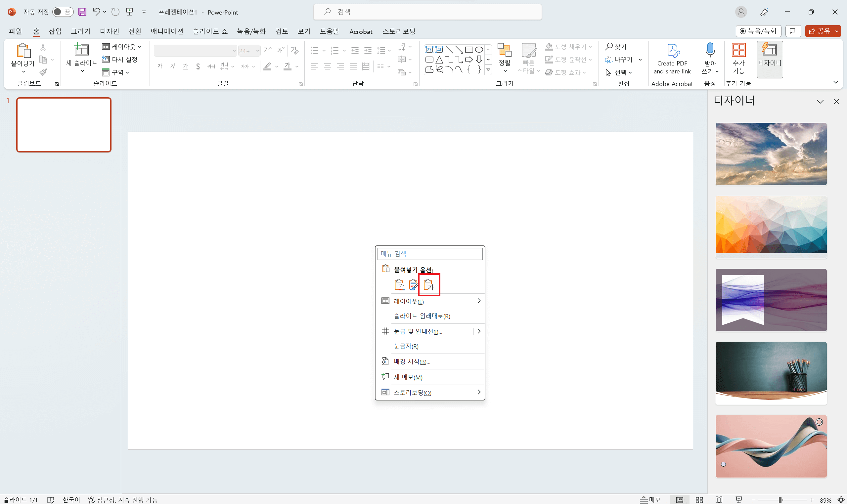847x504 pixels.
Task: Switch to slide sorter view icon
Action: point(699,500)
